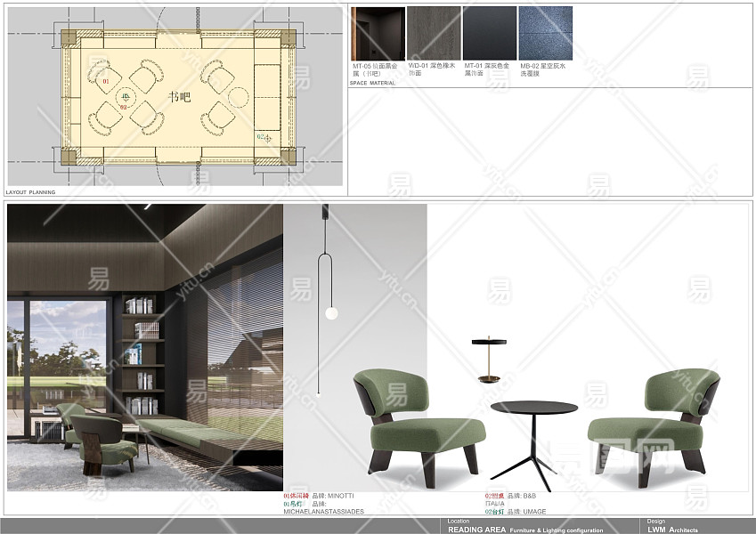
Task: Click the WD-01 material caption text
Action: pyautogui.click(x=432, y=69)
